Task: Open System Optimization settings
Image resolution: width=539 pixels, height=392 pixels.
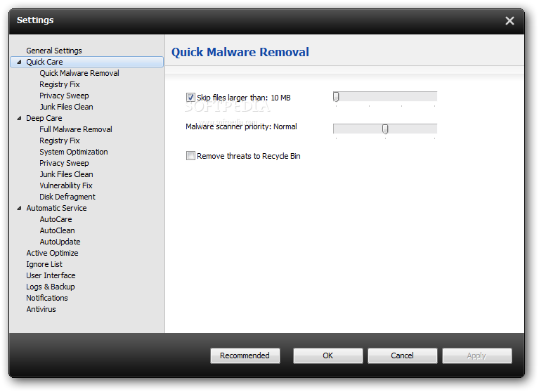Action: tap(74, 152)
